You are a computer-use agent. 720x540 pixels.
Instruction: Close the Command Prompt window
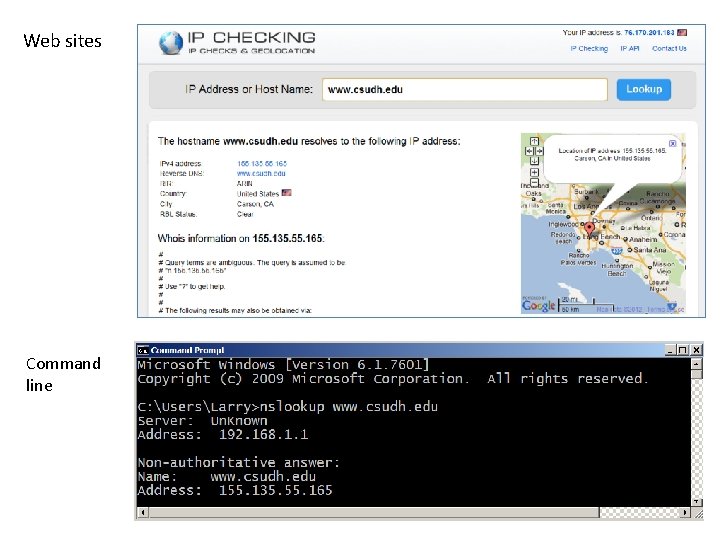pos(696,350)
